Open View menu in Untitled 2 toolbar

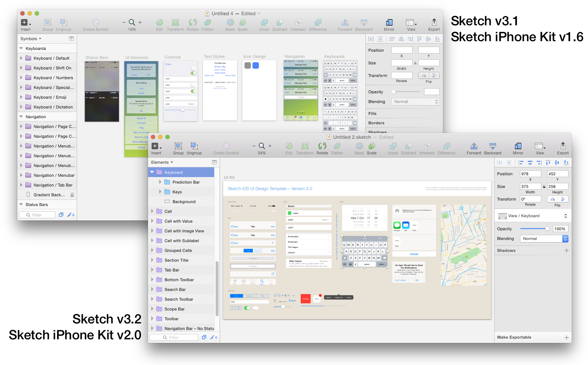click(540, 146)
